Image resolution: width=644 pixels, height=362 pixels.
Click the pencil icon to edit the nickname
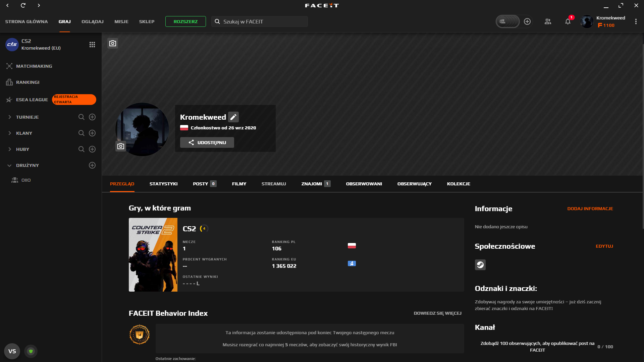pos(233,117)
